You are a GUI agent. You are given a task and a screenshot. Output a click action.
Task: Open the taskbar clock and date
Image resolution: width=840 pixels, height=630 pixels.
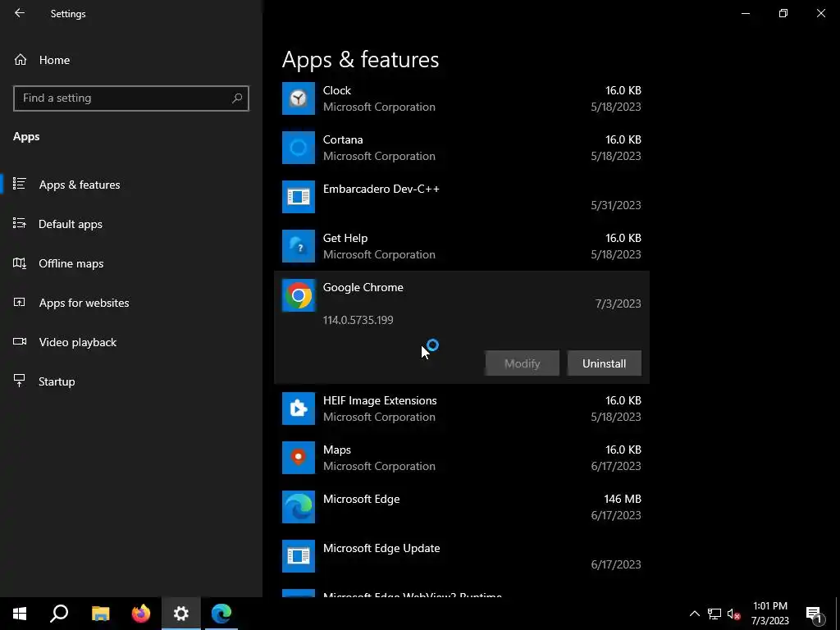tap(769, 614)
